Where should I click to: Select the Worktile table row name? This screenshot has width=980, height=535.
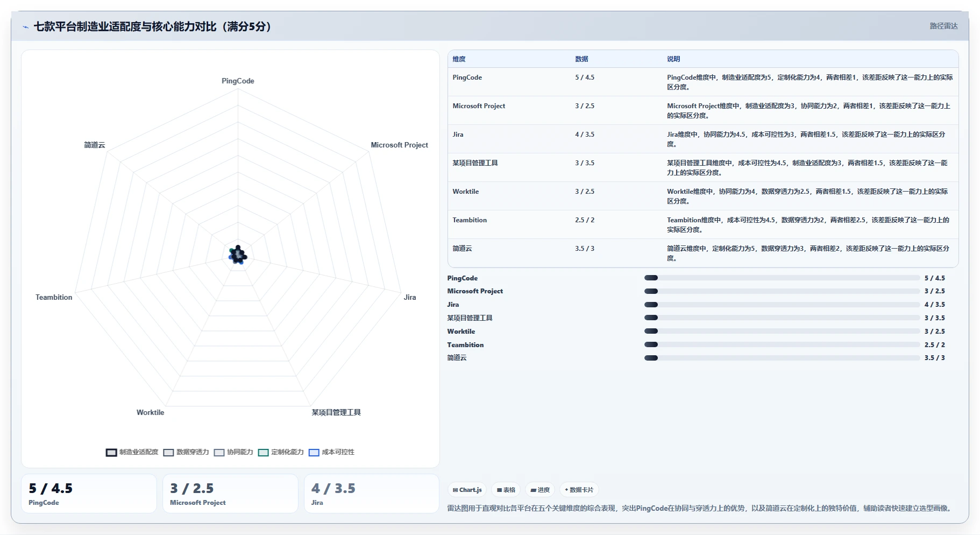[x=465, y=192]
